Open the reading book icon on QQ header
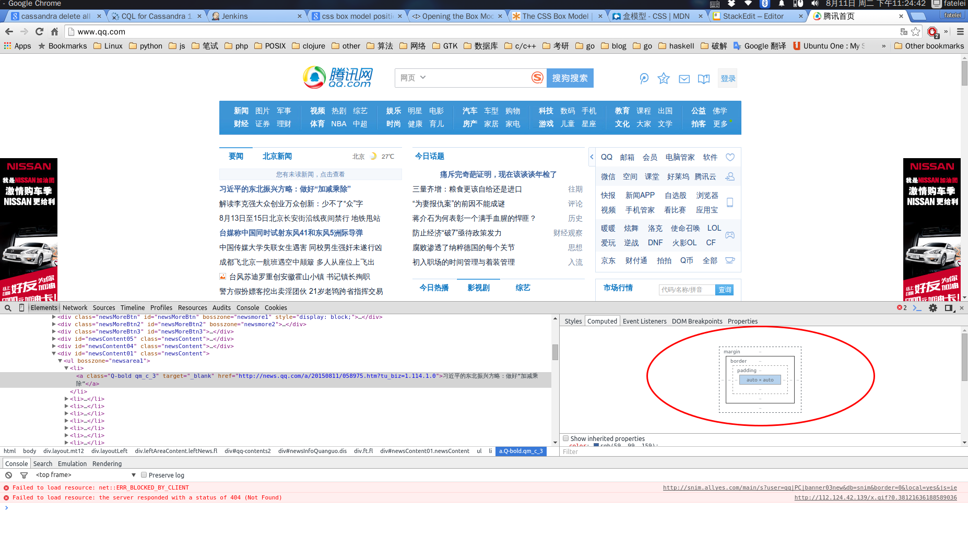This screenshot has width=968, height=560. (704, 79)
